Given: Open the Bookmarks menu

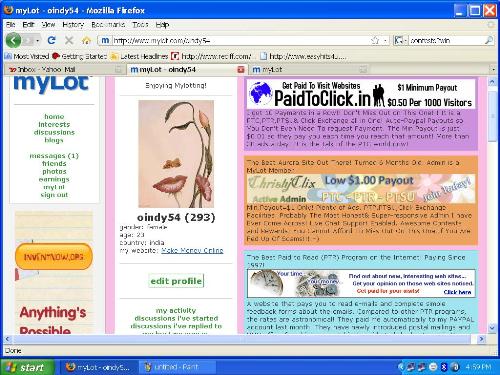Looking at the screenshot, I should point(108,24).
